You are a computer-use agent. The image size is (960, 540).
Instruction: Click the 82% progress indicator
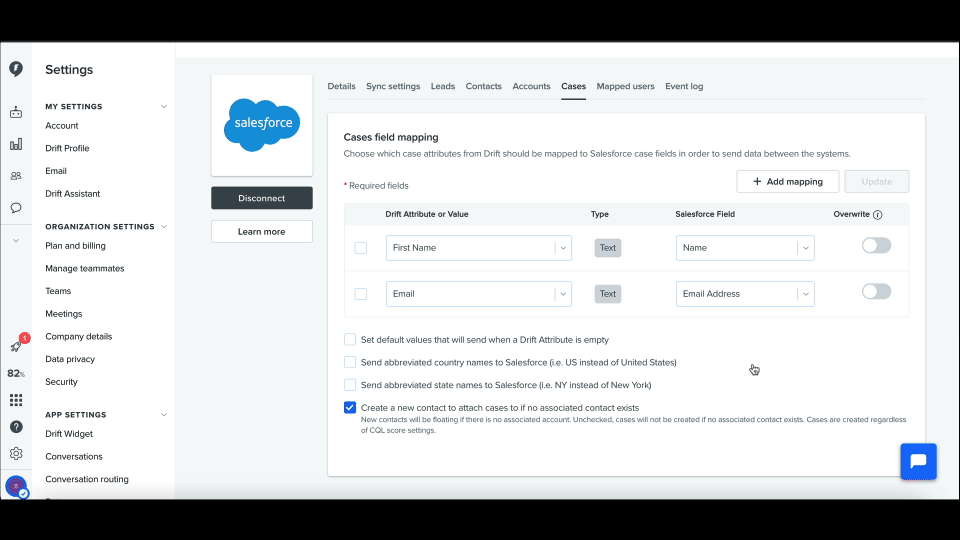16,373
